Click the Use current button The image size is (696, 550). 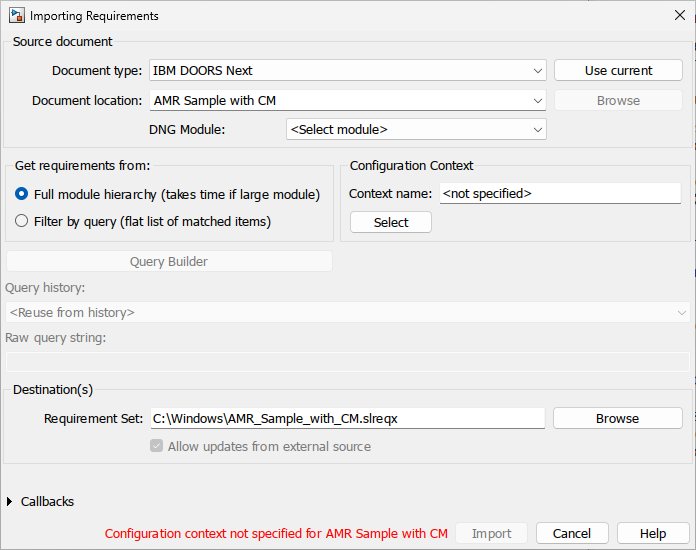pyautogui.click(x=618, y=71)
